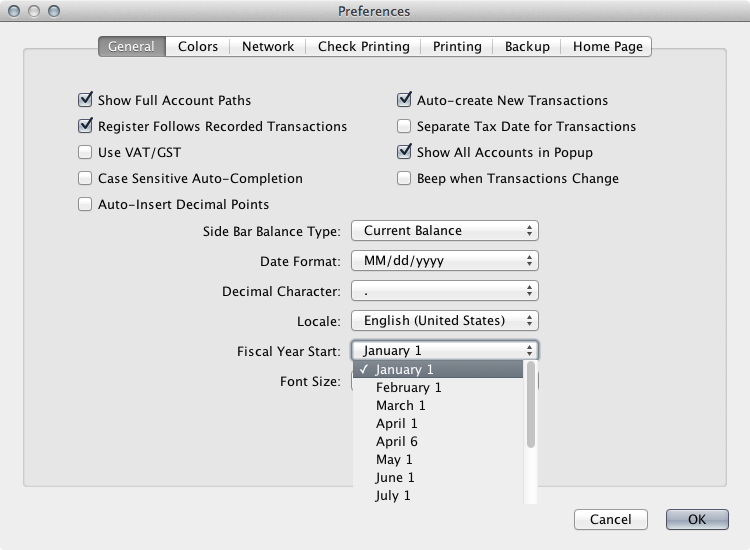Screen dimensions: 750x550
Task: Check Auto-Insert Decimal Points option
Action: [x=85, y=205]
